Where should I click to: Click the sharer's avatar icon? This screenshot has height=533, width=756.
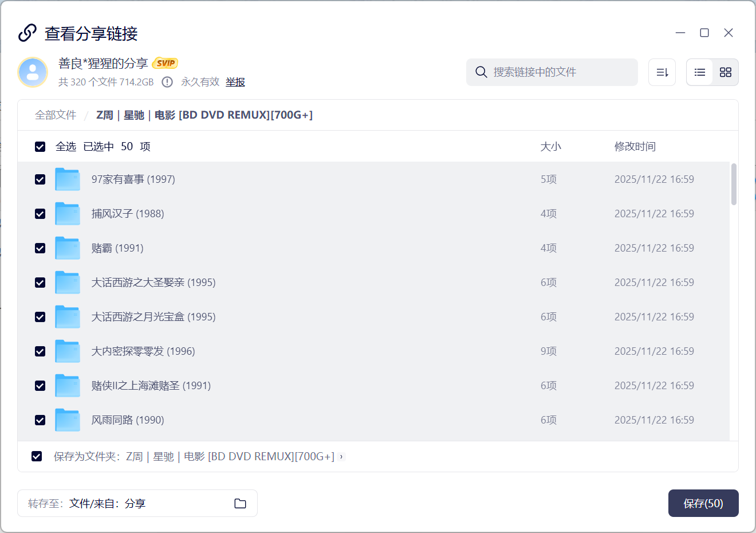[33, 72]
